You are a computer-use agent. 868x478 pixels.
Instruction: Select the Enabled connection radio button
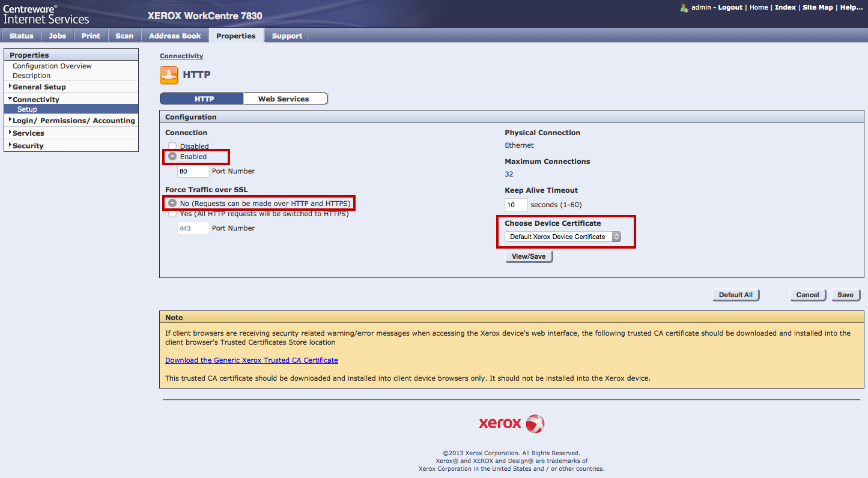click(172, 156)
